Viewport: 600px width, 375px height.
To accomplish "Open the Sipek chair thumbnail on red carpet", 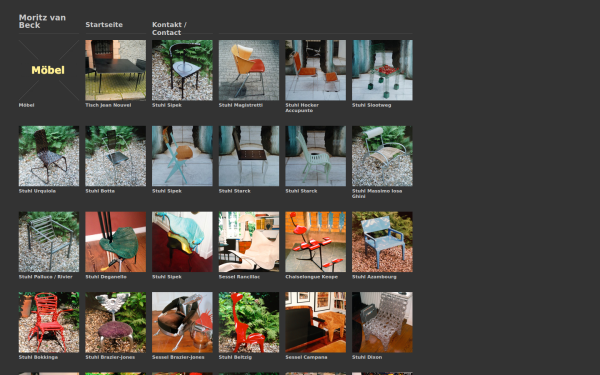I will (182, 242).
